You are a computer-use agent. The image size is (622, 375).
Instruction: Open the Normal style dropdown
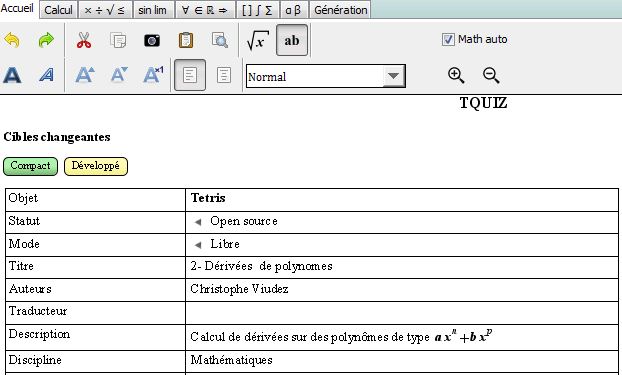326,76
